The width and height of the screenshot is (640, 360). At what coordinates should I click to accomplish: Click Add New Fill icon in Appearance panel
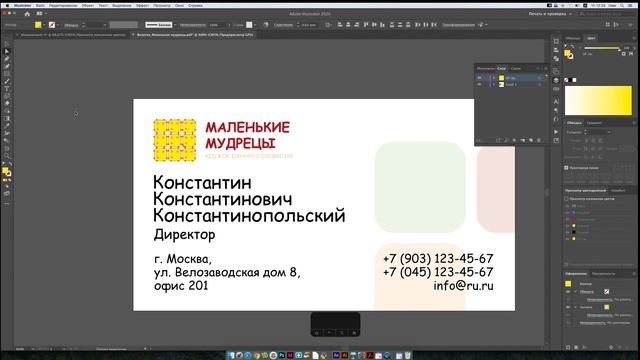point(576,347)
